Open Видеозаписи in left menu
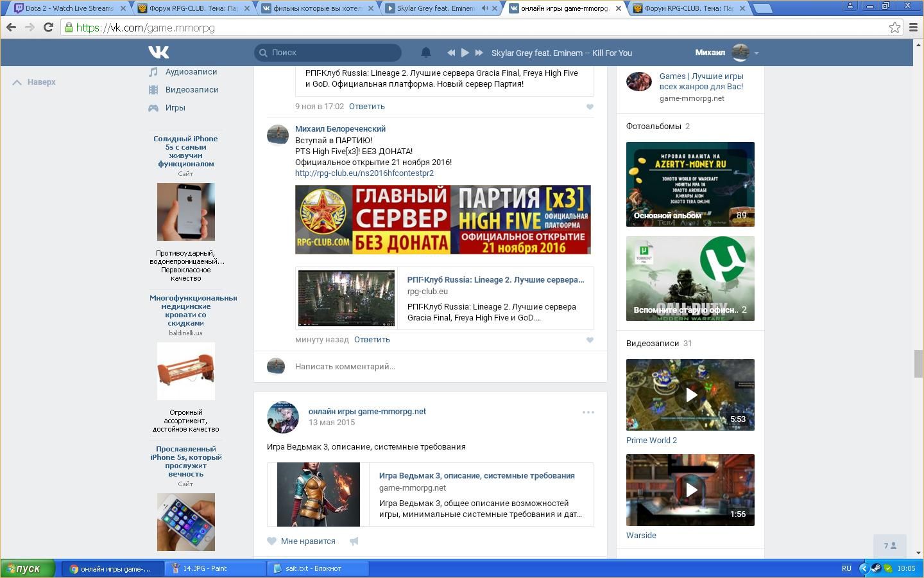The height and width of the screenshot is (578, 924). click(x=192, y=90)
